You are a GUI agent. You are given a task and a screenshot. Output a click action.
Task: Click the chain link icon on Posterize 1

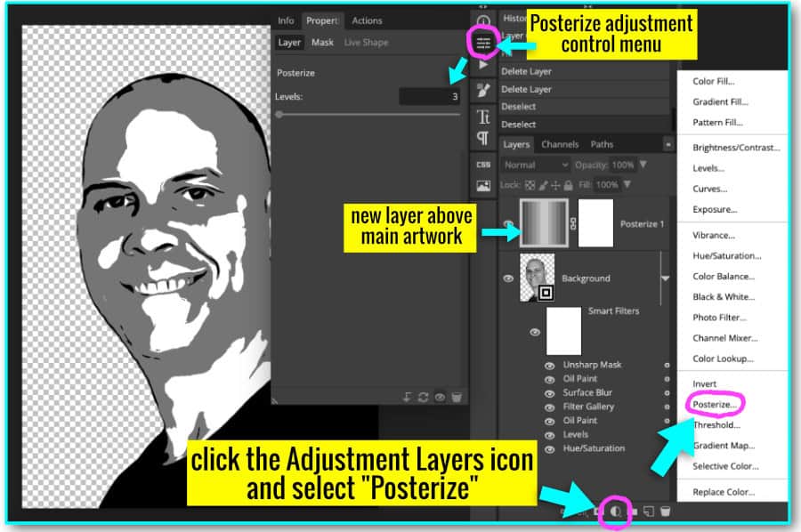click(572, 223)
